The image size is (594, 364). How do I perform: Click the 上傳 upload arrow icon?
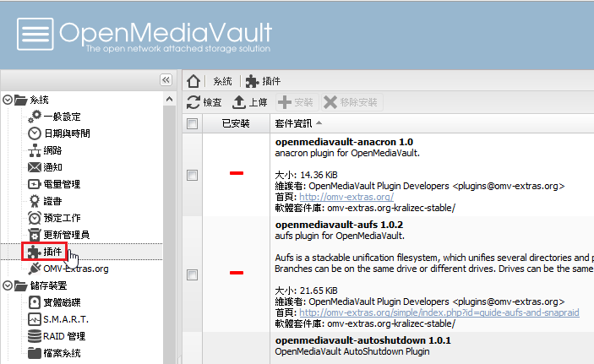[x=239, y=102]
